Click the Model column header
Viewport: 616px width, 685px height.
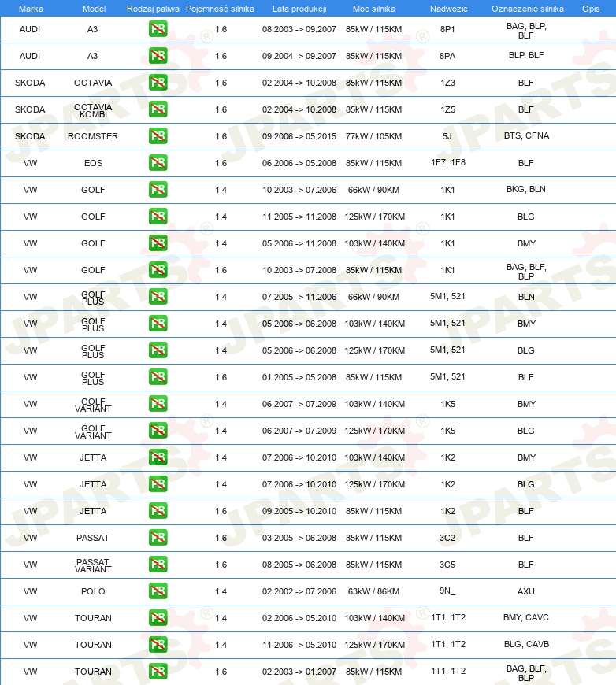click(94, 9)
